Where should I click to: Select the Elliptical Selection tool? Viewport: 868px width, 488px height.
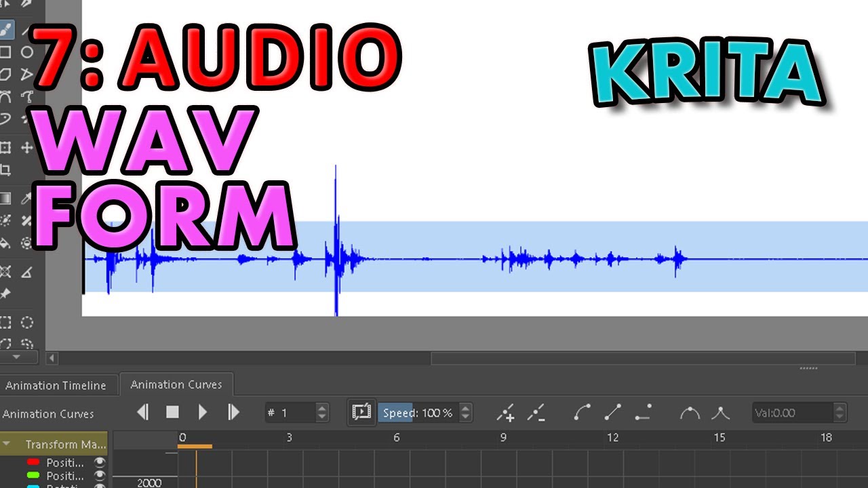[27, 323]
